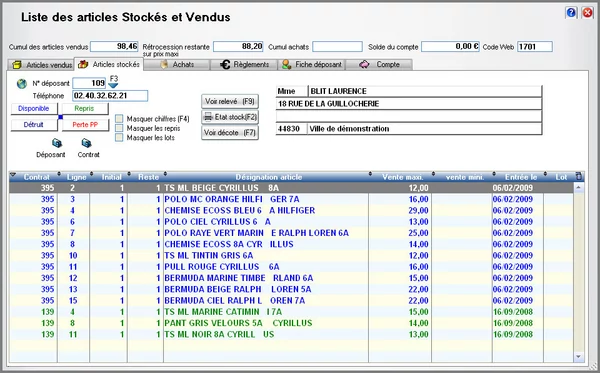Click the Téléphone input field
The height and width of the screenshot is (373, 600).
pyautogui.click(x=110, y=96)
